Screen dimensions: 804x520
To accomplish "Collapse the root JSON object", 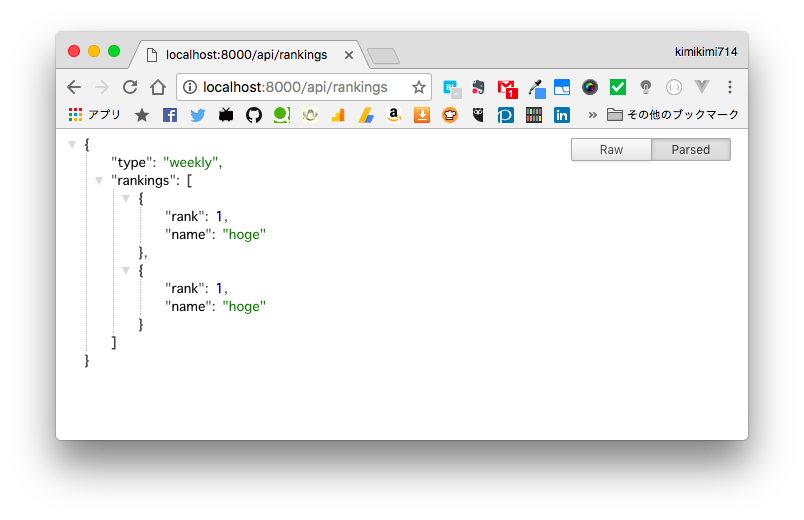I will coord(72,145).
